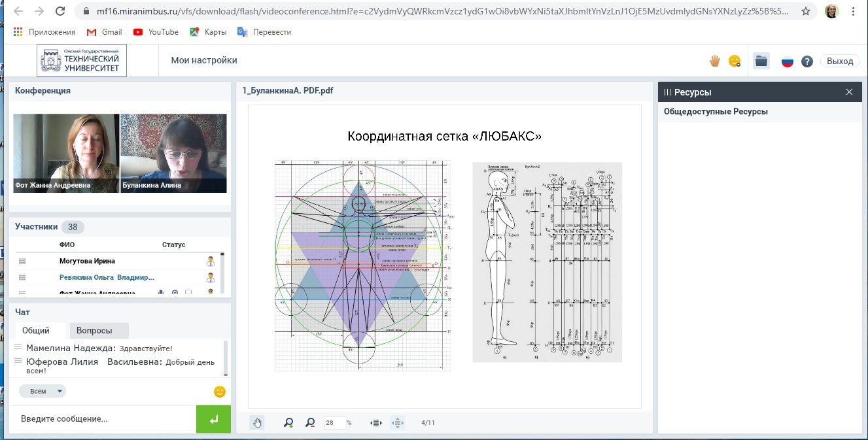Click the Выход exit button
Image resolution: width=868 pixels, height=440 pixels.
(840, 61)
